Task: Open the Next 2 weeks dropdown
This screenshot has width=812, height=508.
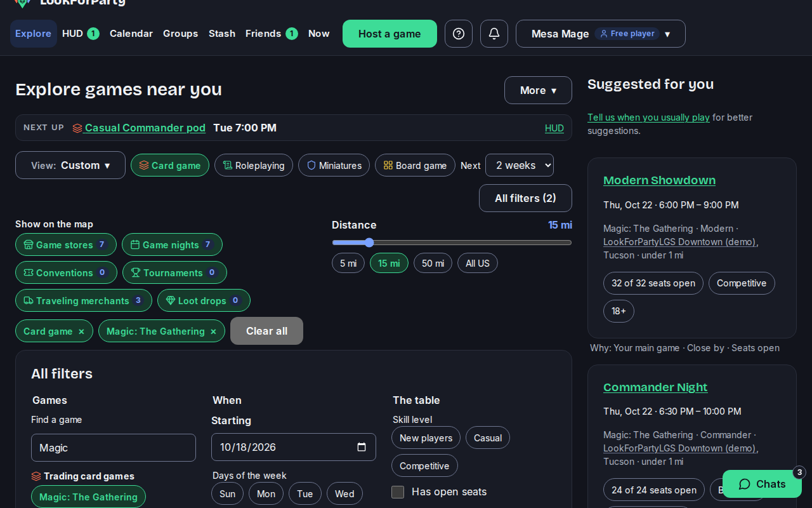Action: (520, 165)
